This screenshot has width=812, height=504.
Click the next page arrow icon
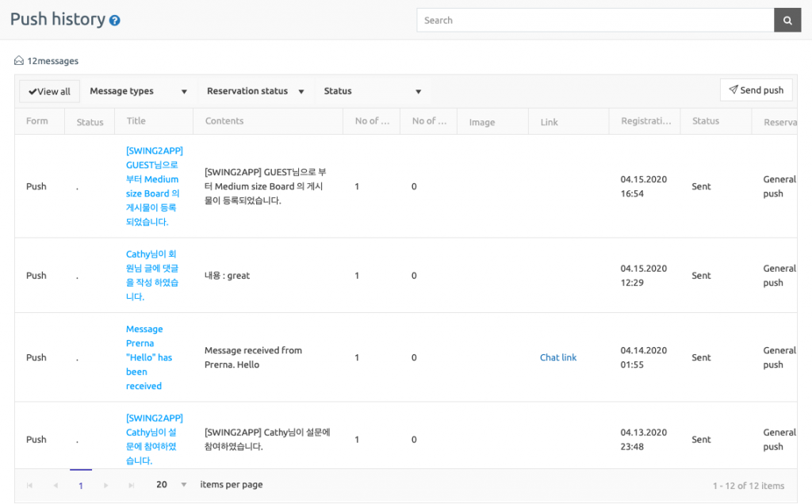[x=105, y=485]
